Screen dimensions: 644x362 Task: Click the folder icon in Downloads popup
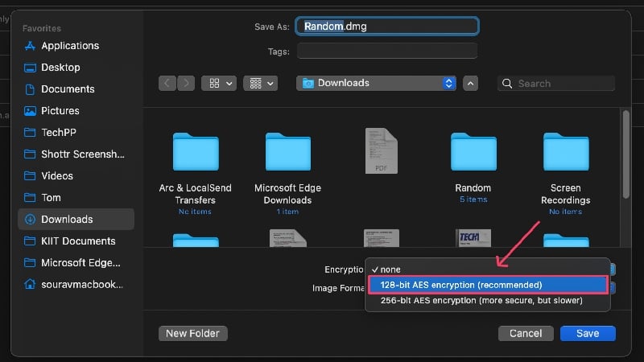point(308,84)
